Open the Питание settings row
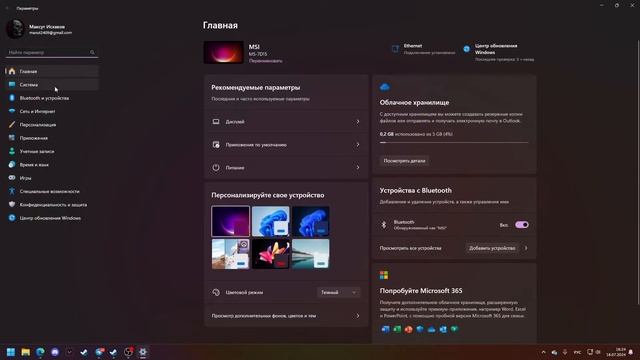 (286, 167)
